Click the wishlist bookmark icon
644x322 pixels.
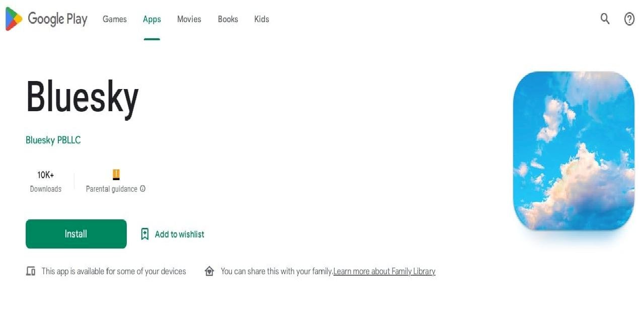[145, 234]
